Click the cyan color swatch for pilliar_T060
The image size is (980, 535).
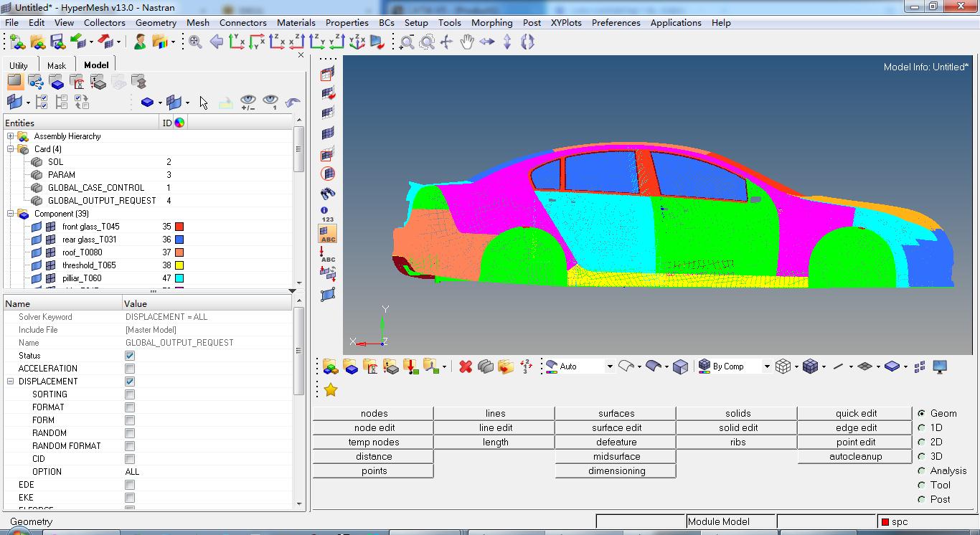coord(179,278)
